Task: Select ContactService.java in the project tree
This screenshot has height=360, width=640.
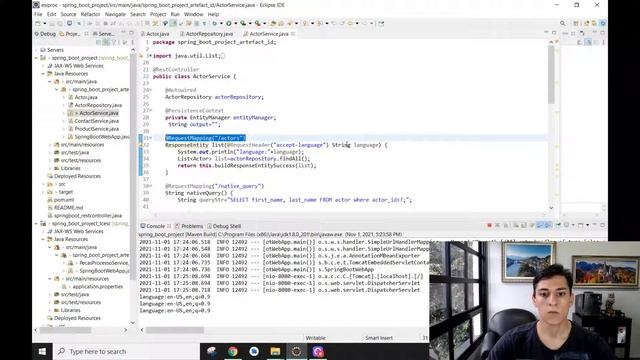Action: pyautogui.click(x=96, y=121)
